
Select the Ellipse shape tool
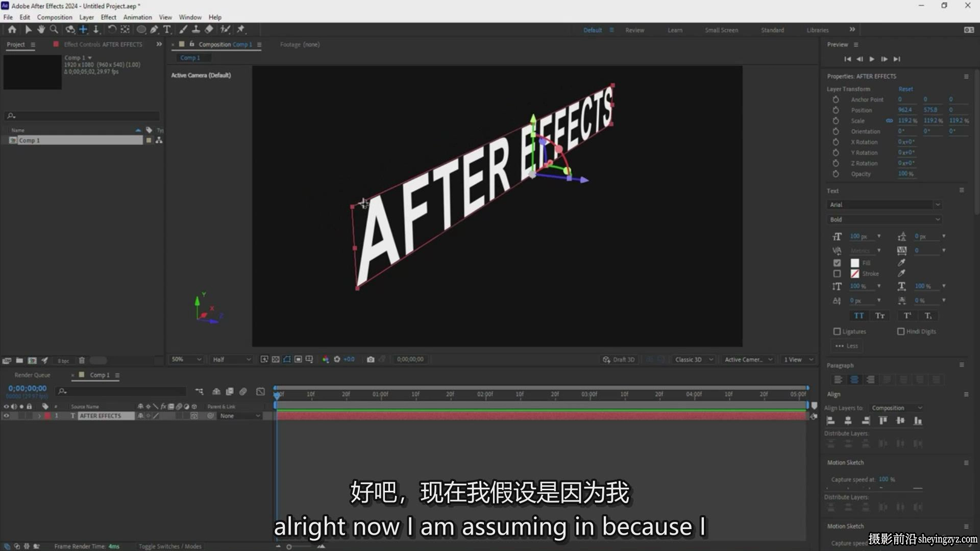tap(141, 30)
